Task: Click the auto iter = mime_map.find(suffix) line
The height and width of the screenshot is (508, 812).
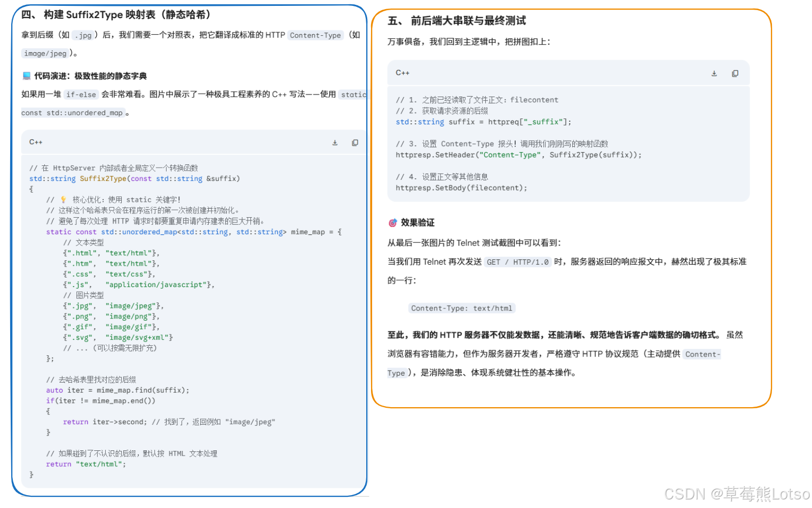Action: pyautogui.click(x=117, y=390)
